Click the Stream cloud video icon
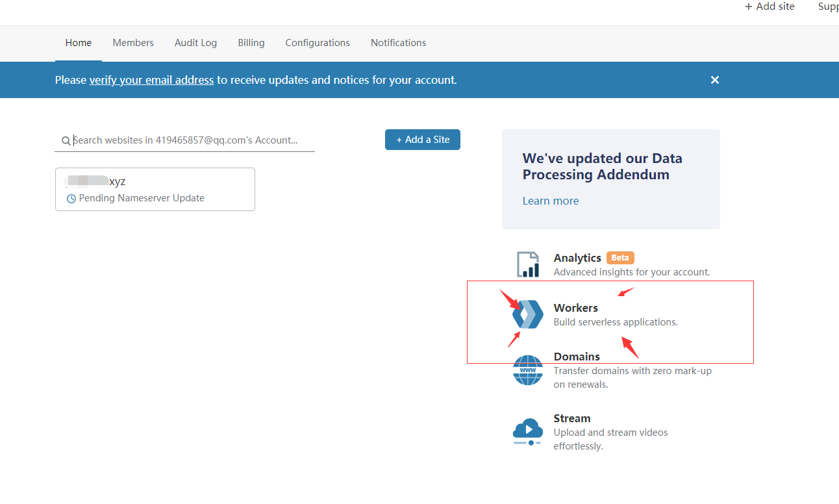Screen dimensions: 839x504 pyautogui.click(x=527, y=431)
